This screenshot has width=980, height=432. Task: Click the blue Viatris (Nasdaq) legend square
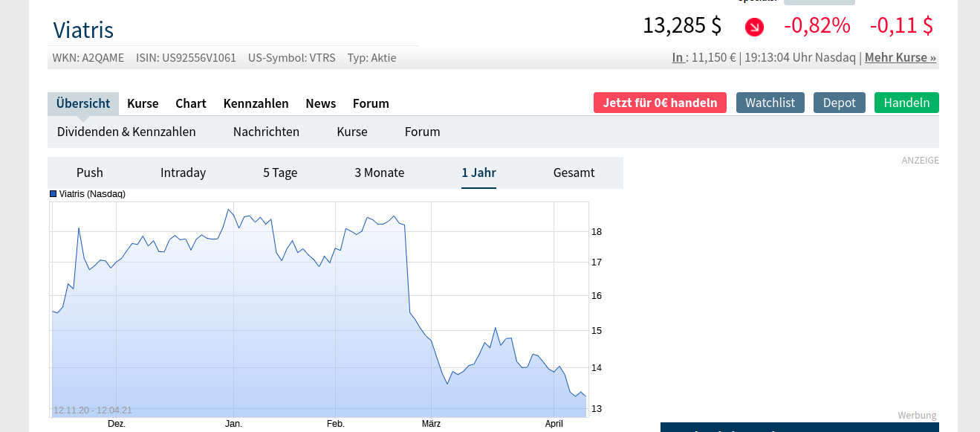[x=53, y=194]
